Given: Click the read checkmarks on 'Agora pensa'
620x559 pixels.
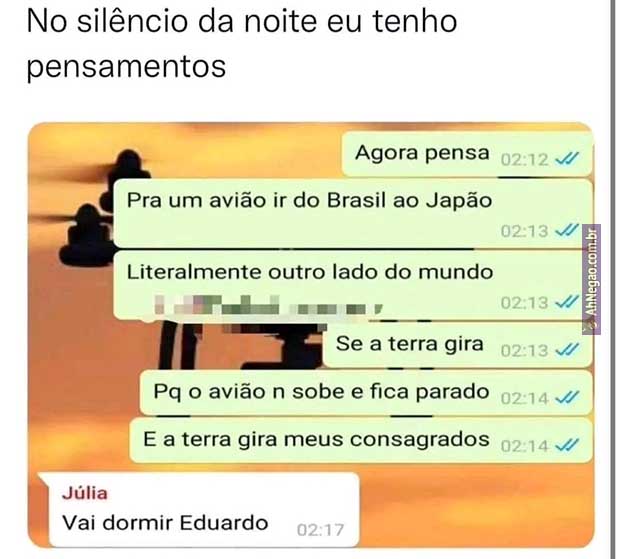Looking at the screenshot, I should pos(567,159).
